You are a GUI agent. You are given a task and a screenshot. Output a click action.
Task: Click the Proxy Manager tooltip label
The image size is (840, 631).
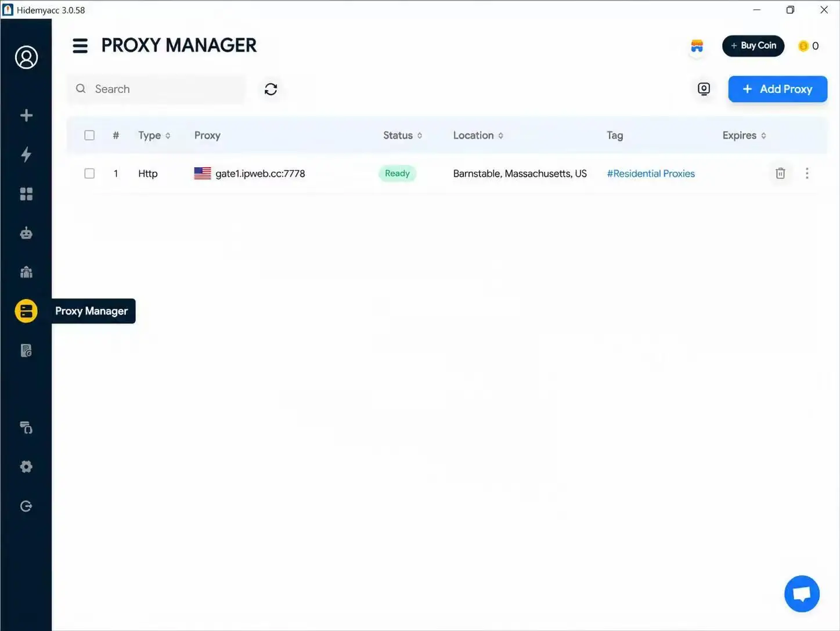point(93,311)
